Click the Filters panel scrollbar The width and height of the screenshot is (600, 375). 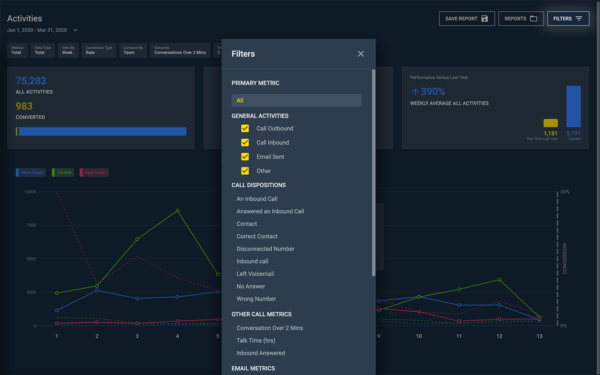click(373, 172)
